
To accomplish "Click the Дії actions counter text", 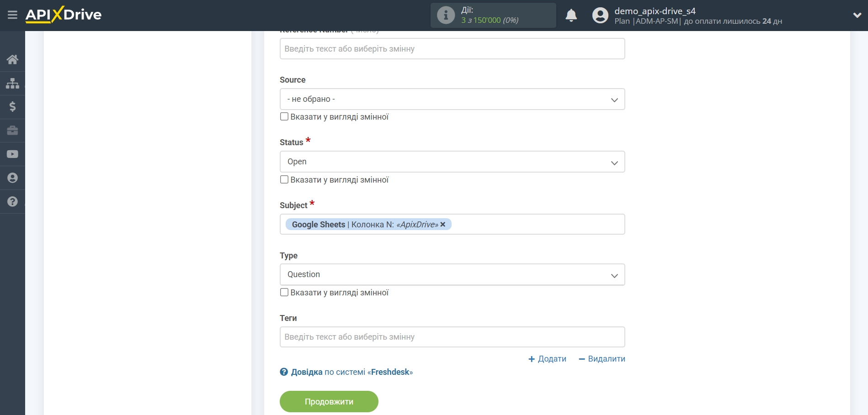I will 490,15.
